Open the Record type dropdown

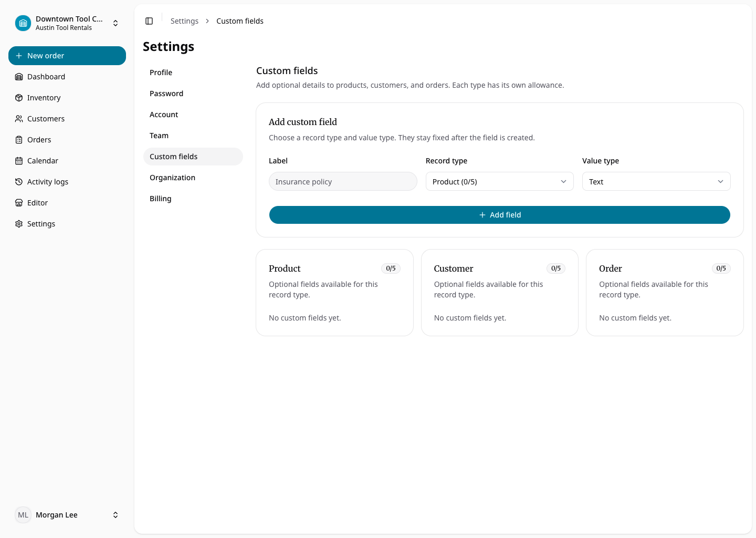pos(500,181)
